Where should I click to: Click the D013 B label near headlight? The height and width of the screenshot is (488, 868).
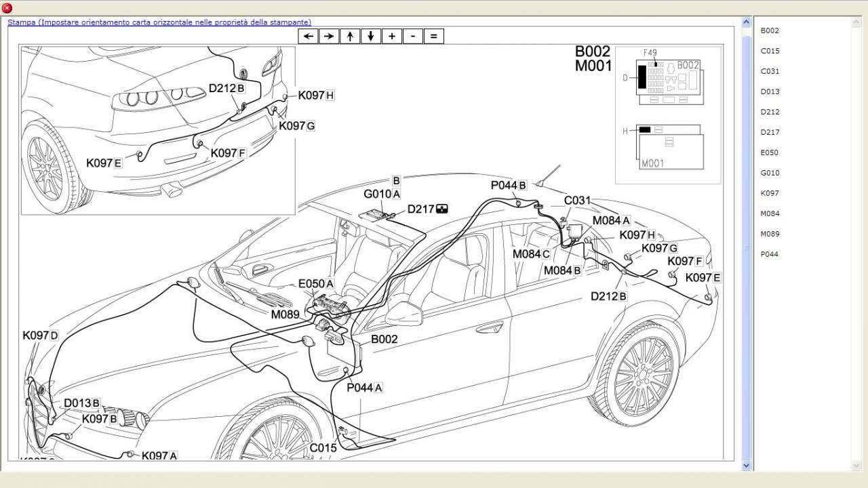(x=82, y=403)
